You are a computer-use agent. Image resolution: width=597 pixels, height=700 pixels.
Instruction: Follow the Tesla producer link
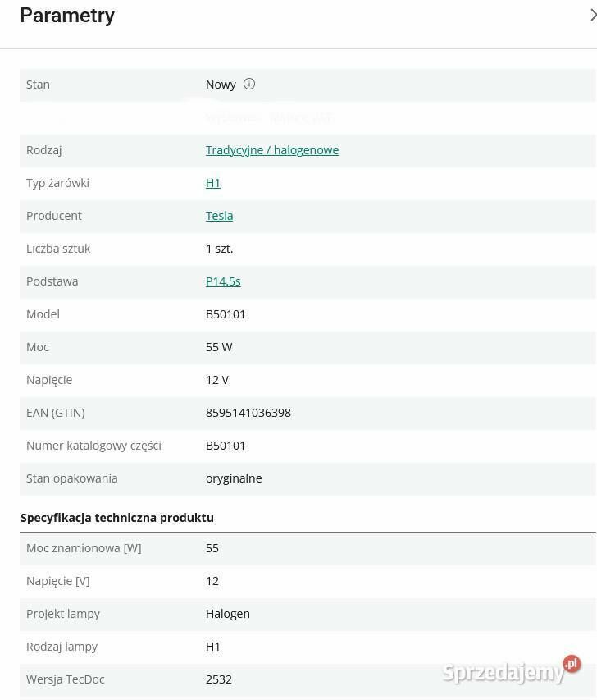click(219, 216)
